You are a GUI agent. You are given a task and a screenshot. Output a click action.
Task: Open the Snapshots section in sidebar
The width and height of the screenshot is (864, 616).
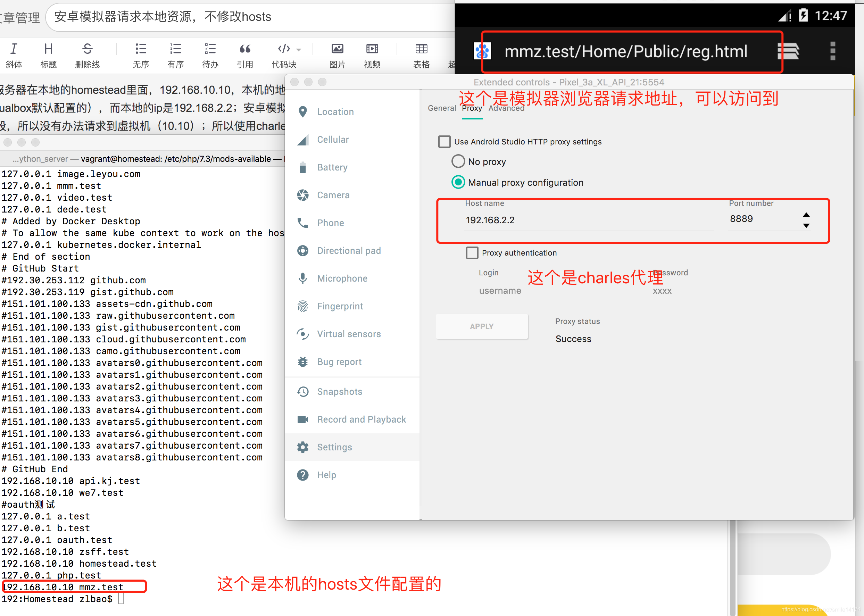[340, 391]
